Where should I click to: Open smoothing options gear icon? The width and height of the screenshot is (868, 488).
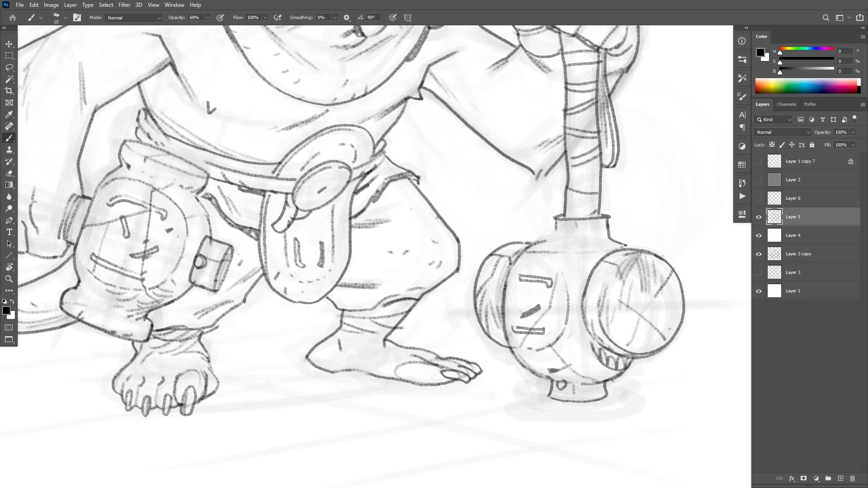347,18
